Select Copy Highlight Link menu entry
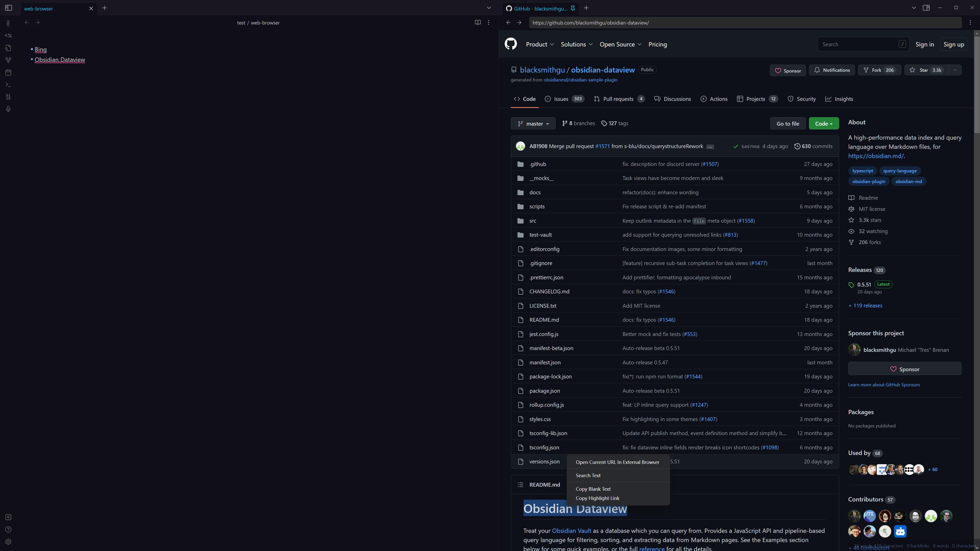Image resolution: width=980 pixels, height=551 pixels. tap(597, 498)
